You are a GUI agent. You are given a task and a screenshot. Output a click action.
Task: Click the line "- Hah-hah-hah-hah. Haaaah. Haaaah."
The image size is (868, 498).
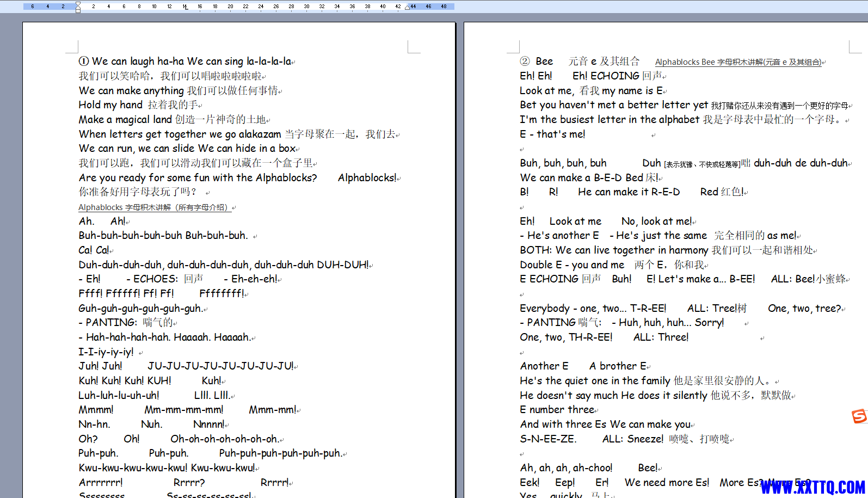point(165,337)
